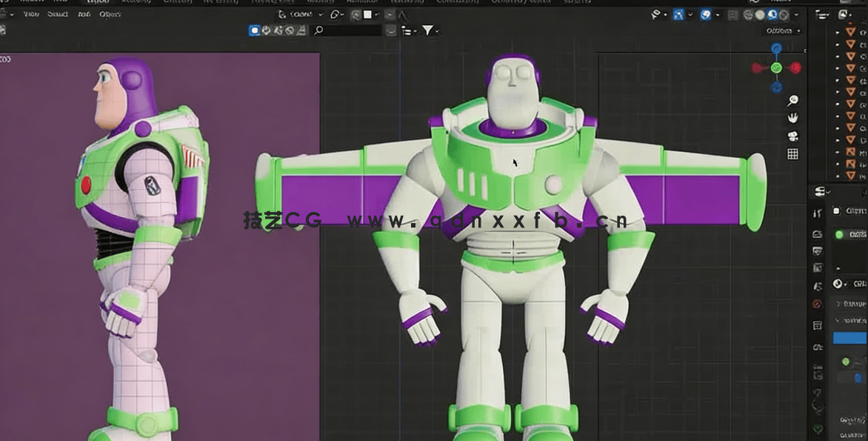Open the View menu in the viewport header
The image size is (868, 441).
31,14
